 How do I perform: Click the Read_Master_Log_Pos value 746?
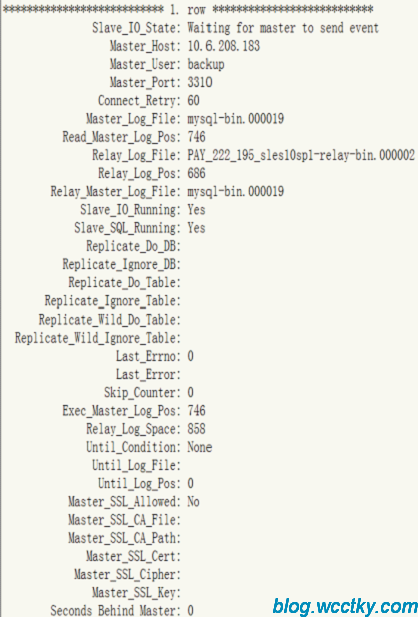pyautogui.click(x=196, y=137)
